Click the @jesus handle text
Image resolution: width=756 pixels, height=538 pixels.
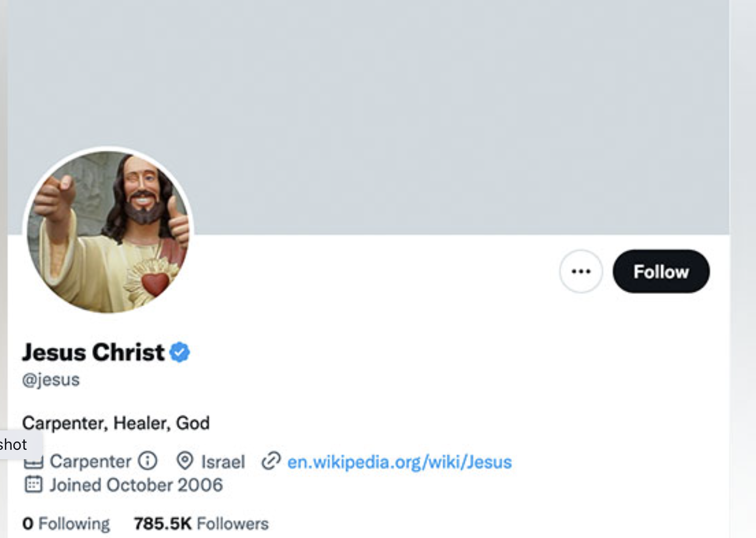pyautogui.click(x=51, y=380)
